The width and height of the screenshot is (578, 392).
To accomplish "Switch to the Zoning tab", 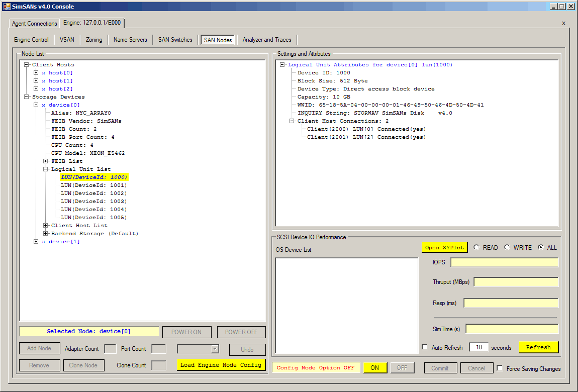I will (94, 40).
